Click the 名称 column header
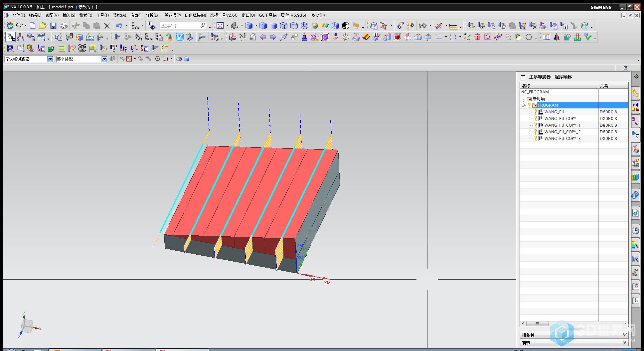Viewport: 644px width, 351px height. click(x=559, y=85)
